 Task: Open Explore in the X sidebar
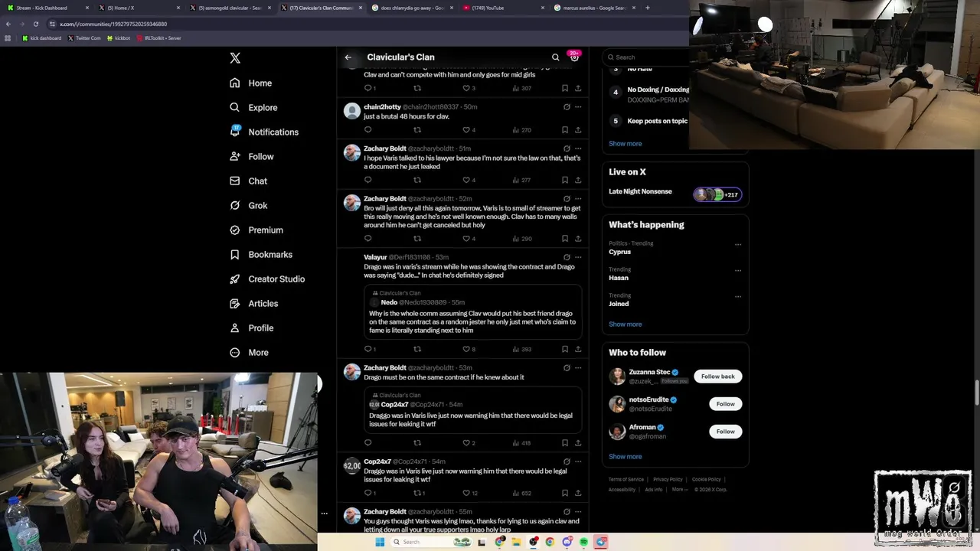tap(253, 107)
